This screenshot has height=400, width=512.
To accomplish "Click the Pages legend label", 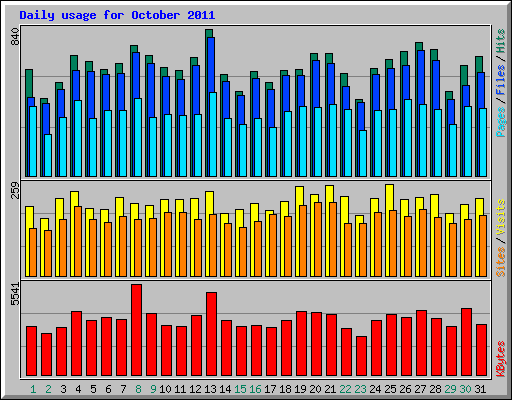I will click(500, 122).
